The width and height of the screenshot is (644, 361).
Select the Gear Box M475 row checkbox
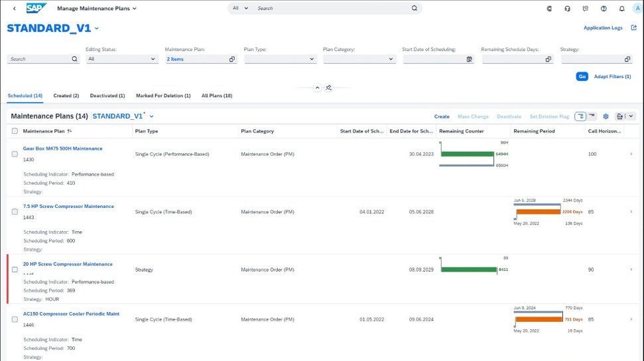[15, 154]
